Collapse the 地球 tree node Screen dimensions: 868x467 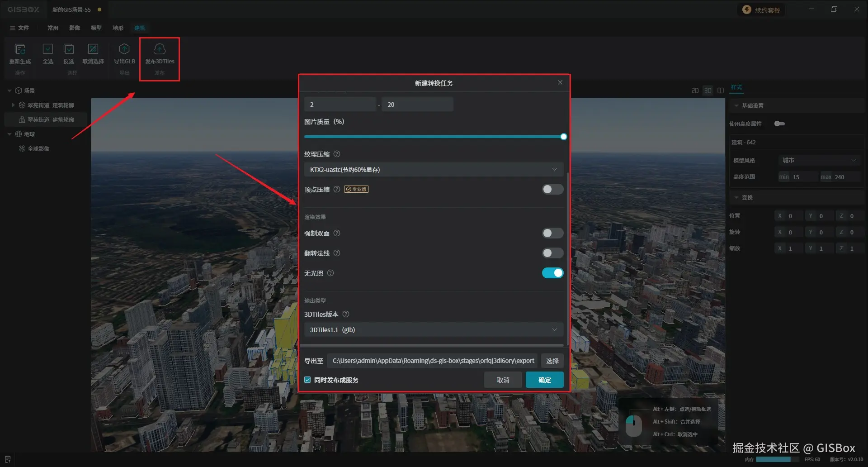(x=9, y=134)
